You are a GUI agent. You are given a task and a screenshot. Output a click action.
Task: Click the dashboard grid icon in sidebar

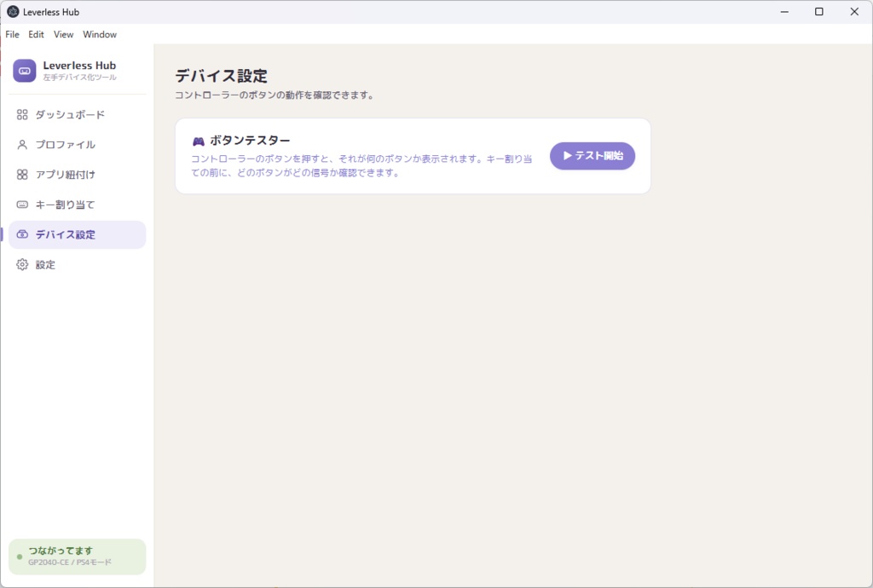[22, 114]
